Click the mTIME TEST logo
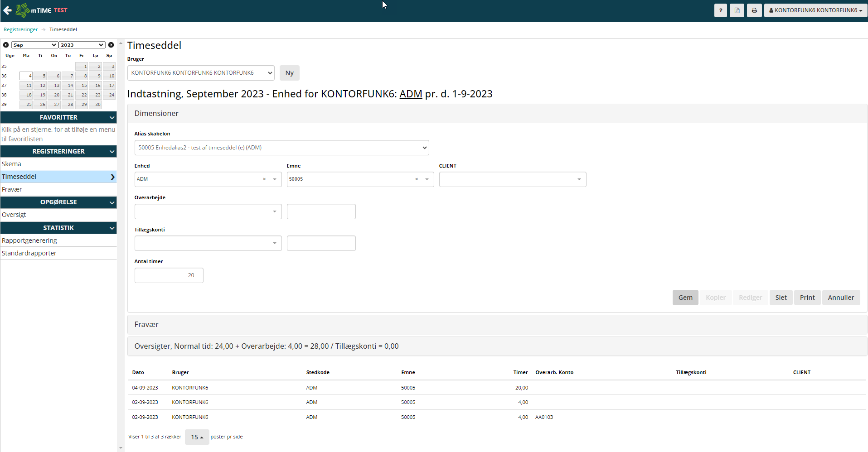 (x=41, y=10)
